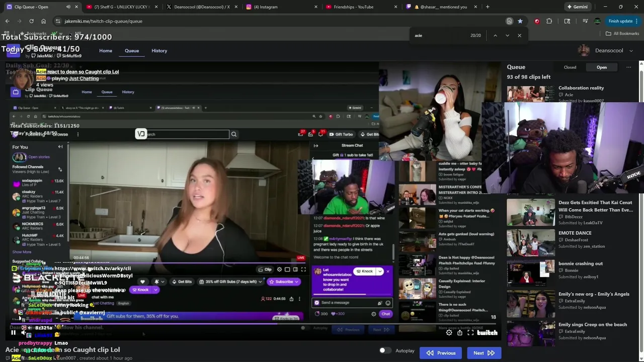Close the find-in-page bar
The image size is (644, 362).
pos(519,35)
